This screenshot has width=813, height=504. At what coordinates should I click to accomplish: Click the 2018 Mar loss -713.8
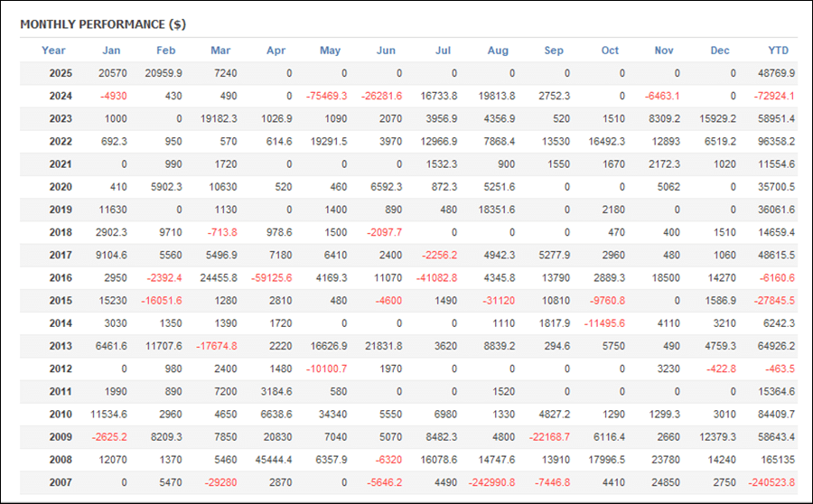pyautogui.click(x=222, y=232)
